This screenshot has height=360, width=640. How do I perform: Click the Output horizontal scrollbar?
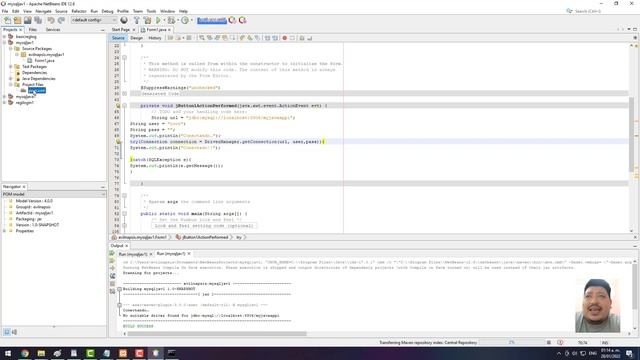click(217, 334)
